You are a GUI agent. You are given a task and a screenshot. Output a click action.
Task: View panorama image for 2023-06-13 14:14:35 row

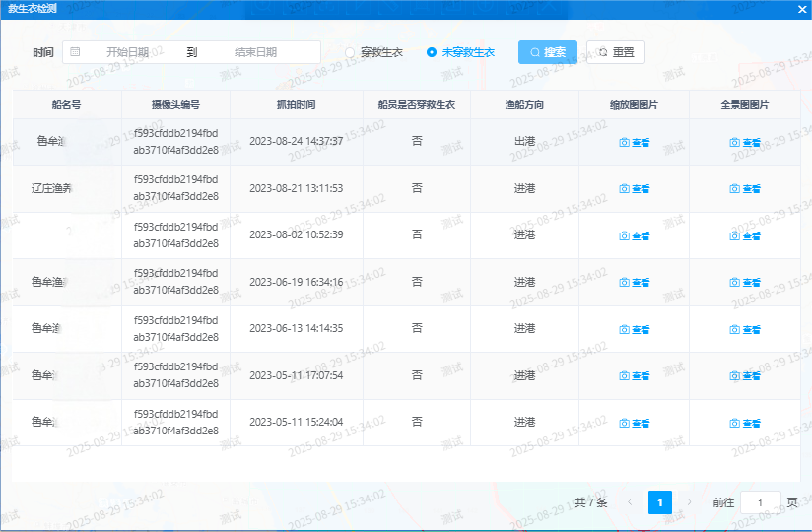745,329
